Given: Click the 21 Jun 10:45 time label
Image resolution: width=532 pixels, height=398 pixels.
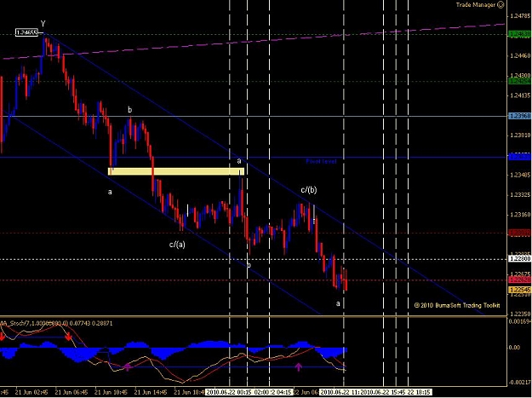Looking at the screenshot, I should [112, 392].
